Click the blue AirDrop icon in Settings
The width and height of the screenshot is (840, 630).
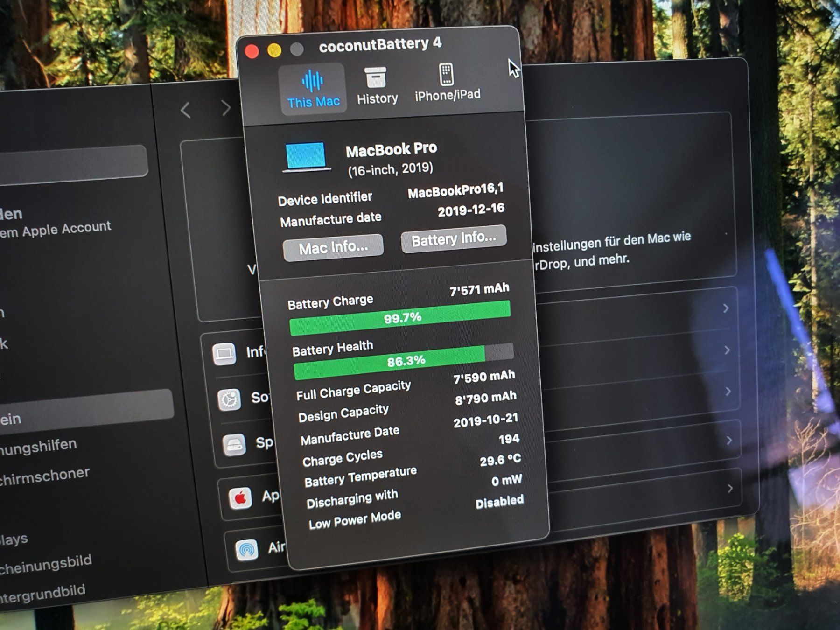[x=246, y=550]
